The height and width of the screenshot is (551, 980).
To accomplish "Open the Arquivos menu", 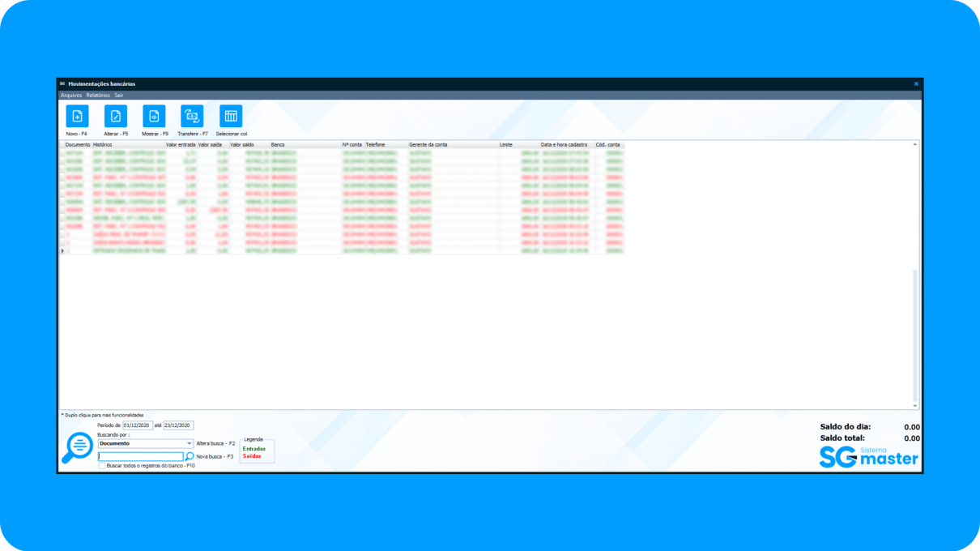I will click(x=71, y=95).
